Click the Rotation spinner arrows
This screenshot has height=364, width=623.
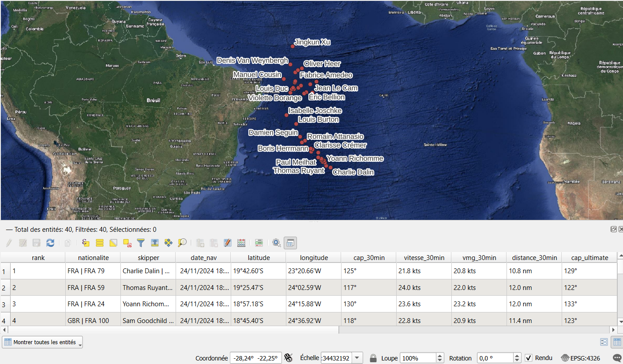517,358
